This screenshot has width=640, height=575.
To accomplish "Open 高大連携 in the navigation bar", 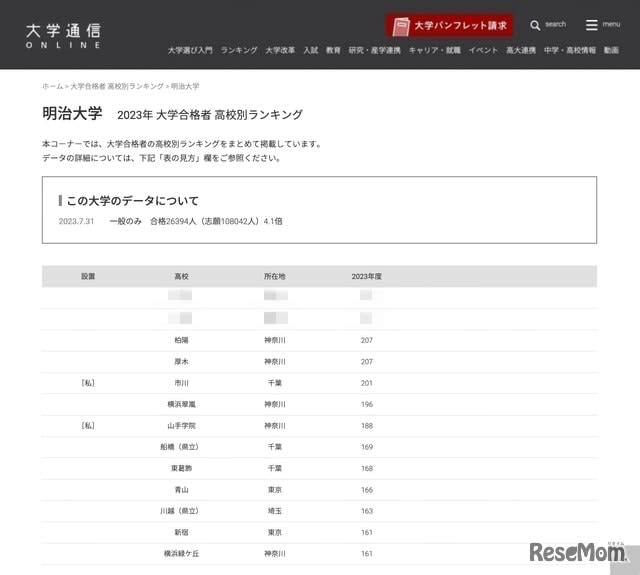I will click(x=521, y=50).
